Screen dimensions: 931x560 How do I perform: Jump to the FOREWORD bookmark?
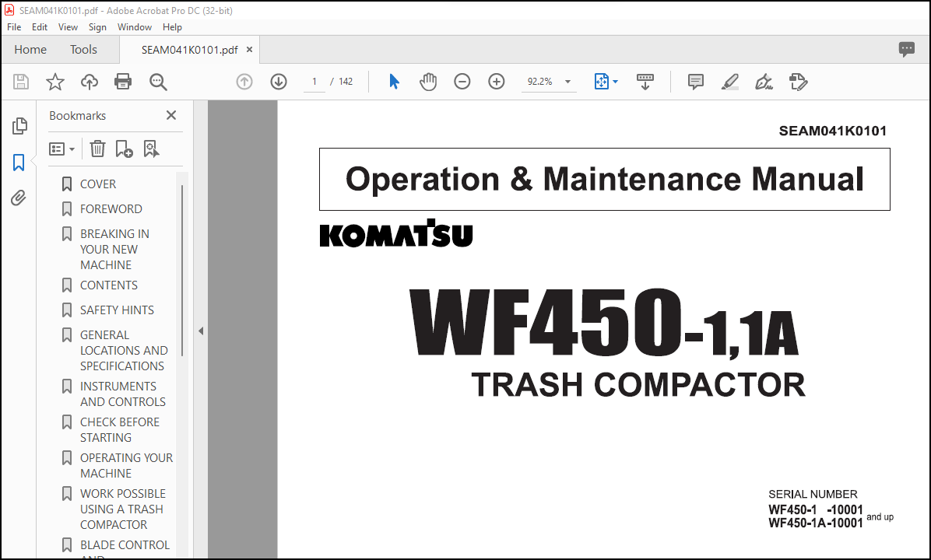tap(111, 208)
